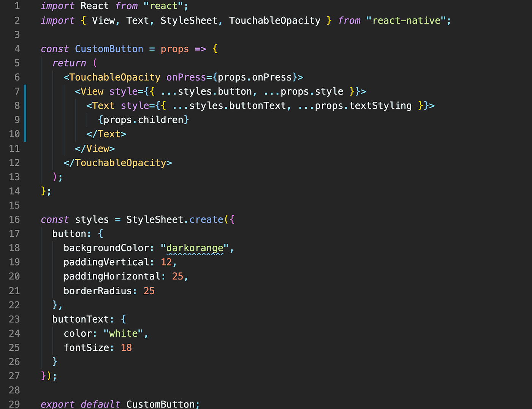Click the blue change bar beside line 8
Image resolution: width=532 pixels, height=409 pixels.
(25, 106)
